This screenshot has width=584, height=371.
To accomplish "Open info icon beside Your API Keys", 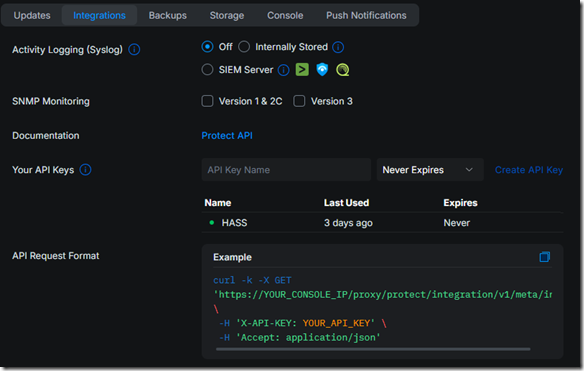I will (x=85, y=170).
